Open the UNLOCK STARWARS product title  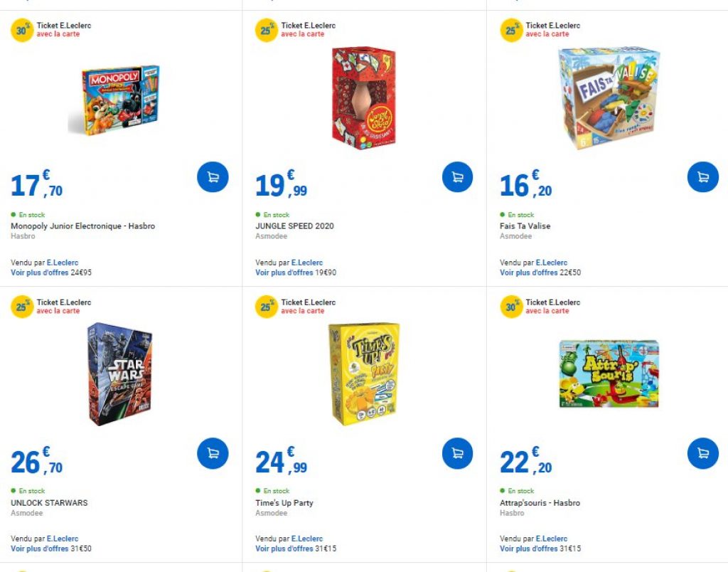[49, 503]
